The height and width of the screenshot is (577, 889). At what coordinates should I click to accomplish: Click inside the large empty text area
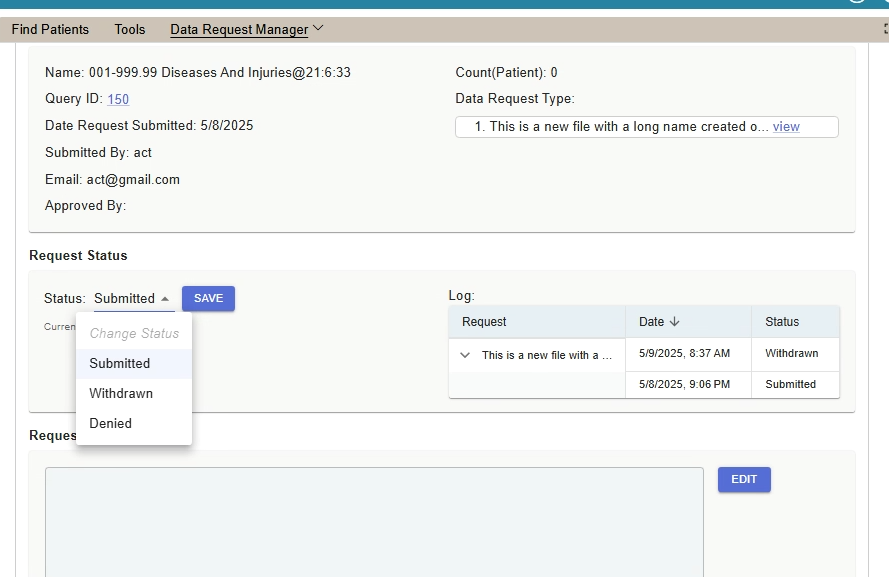pos(374,520)
